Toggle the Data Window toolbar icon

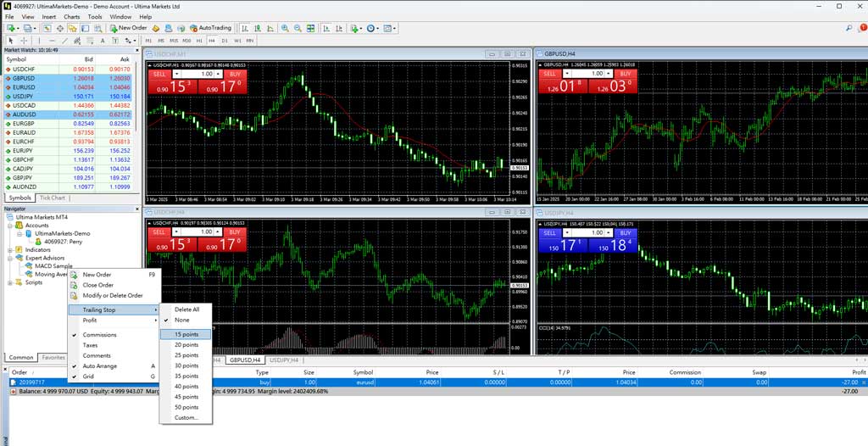pos(60,28)
